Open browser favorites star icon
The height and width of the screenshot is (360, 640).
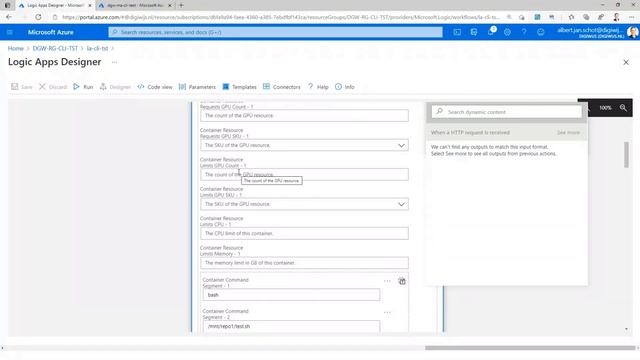pyautogui.click(x=571, y=17)
